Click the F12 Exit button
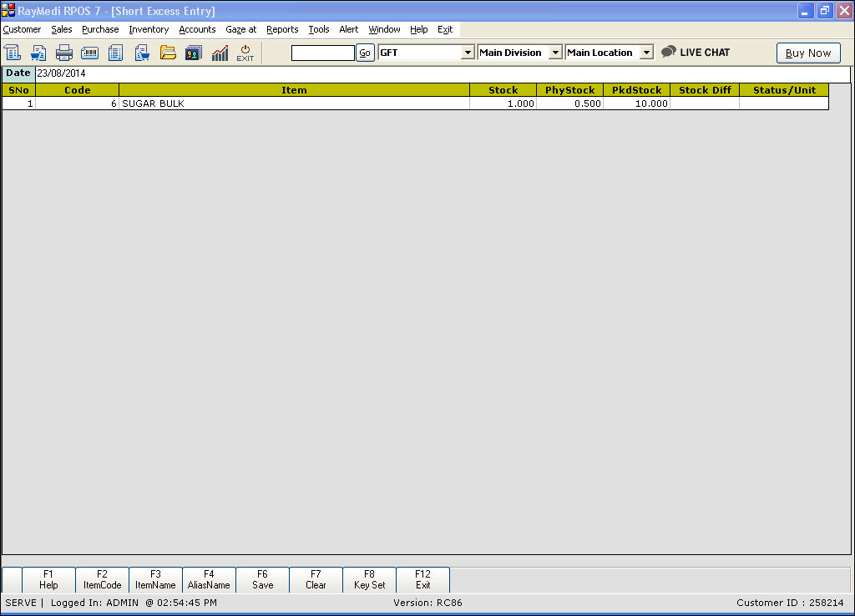The image size is (855, 616). 422,579
